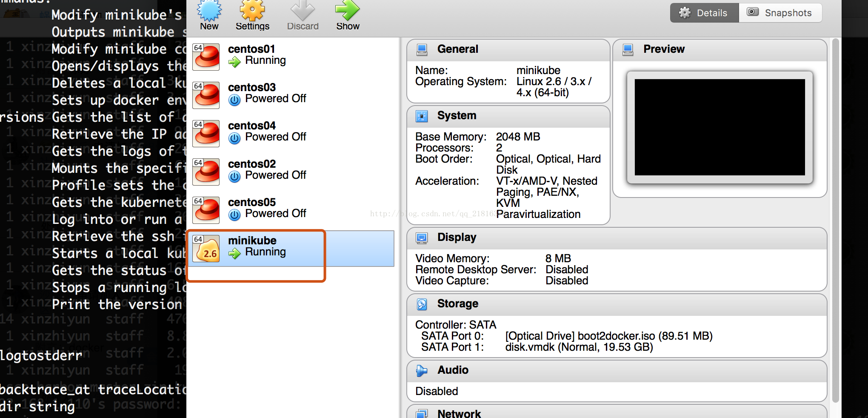
Task: Open the System section header
Action: click(508, 116)
